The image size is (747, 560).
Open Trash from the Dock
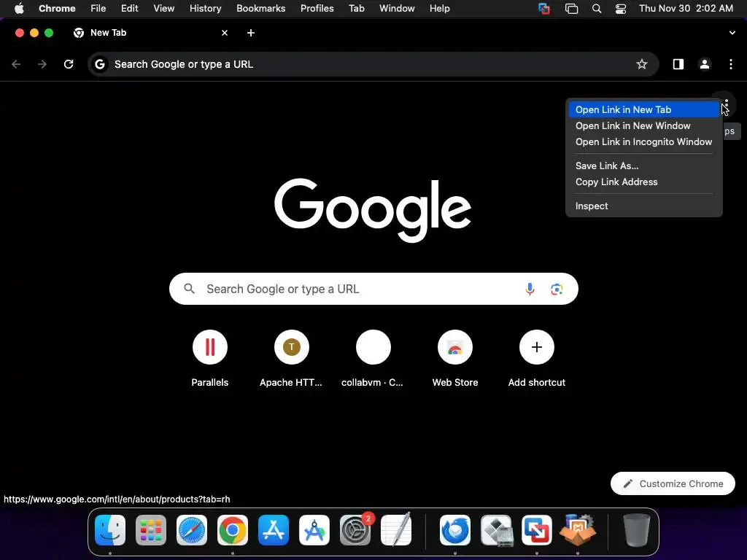[x=636, y=530]
